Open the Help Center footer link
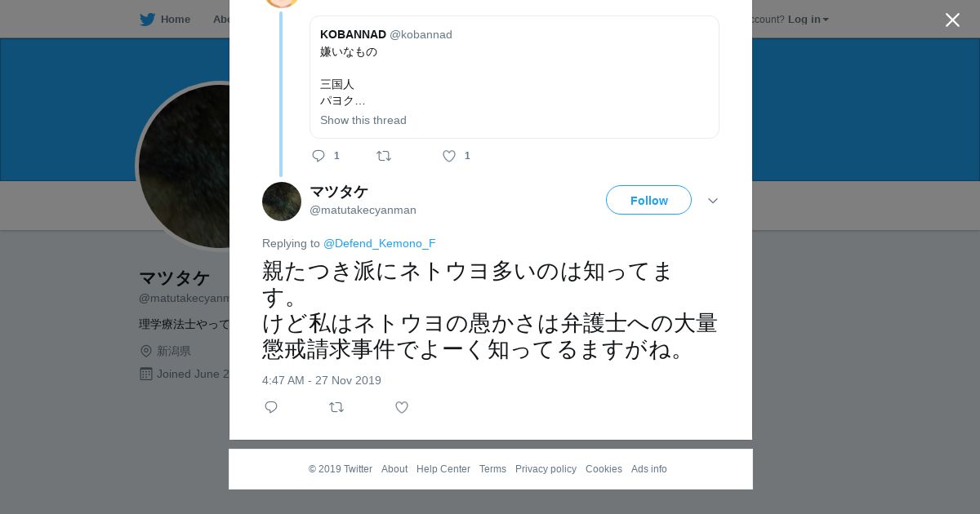Viewport: 980px width, 514px height. pos(443,469)
